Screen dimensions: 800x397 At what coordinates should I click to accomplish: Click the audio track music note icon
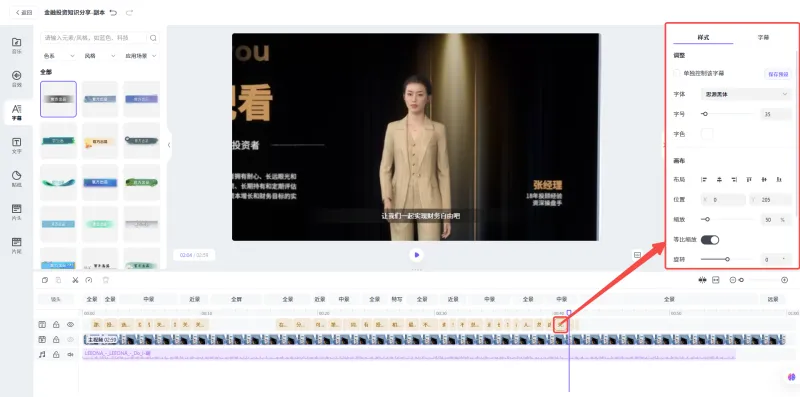point(43,354)
